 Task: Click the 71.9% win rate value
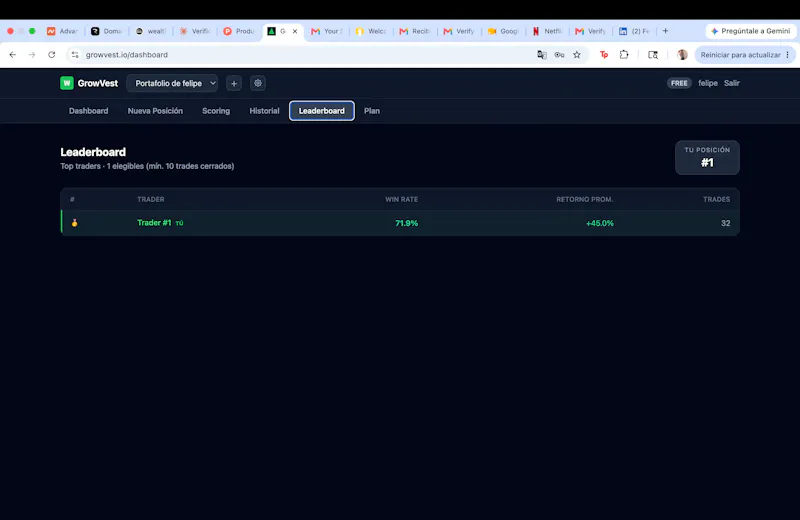coord(406,223)
